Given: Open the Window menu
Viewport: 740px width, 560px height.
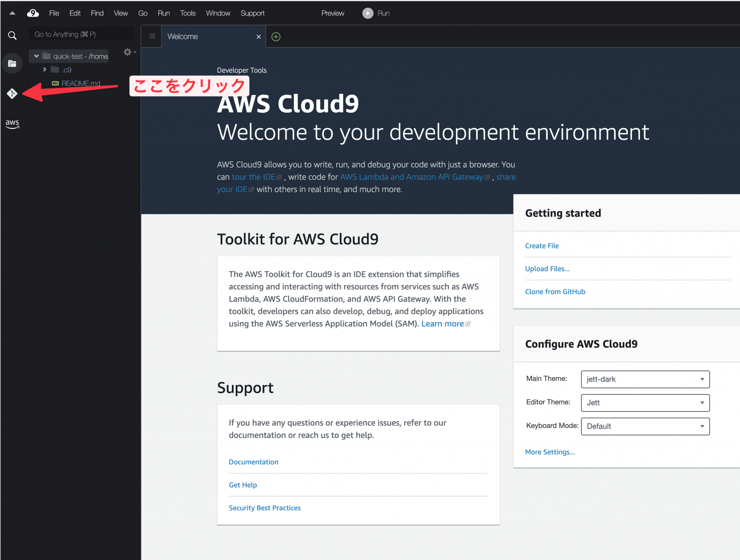Looking at the screenshot, I should click(218, 13).
